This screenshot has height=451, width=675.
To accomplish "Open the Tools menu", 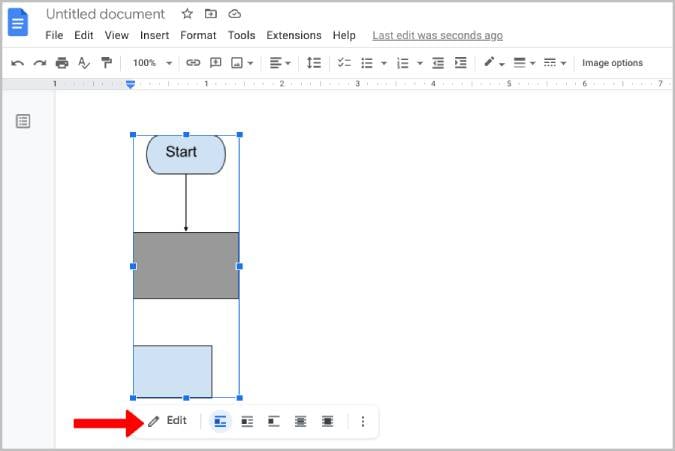I will point(242,35).
